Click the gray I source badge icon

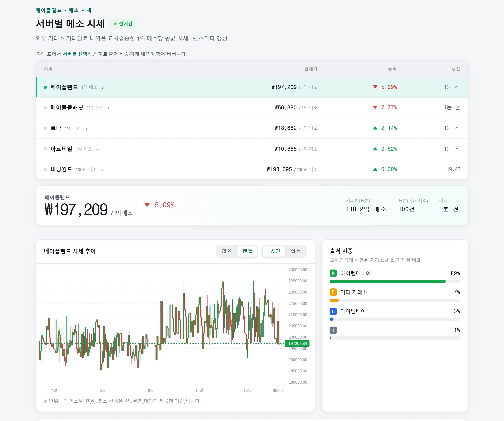[333, 330]
